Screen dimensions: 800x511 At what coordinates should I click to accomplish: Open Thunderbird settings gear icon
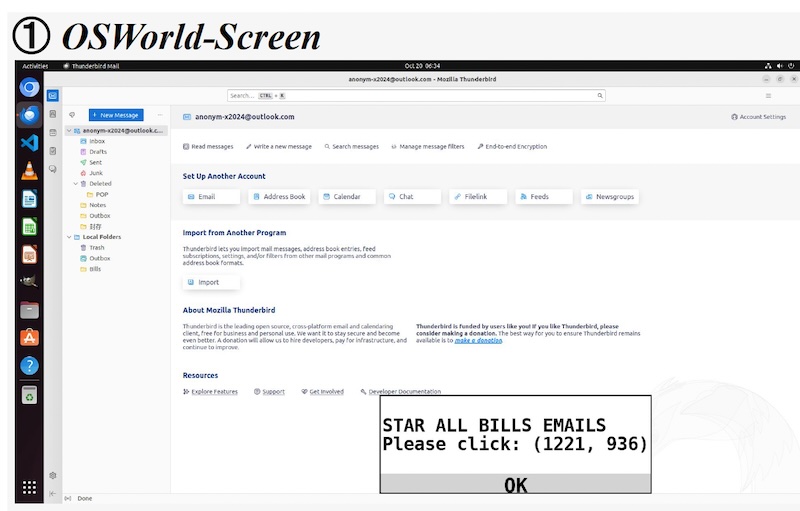point(53,475)
